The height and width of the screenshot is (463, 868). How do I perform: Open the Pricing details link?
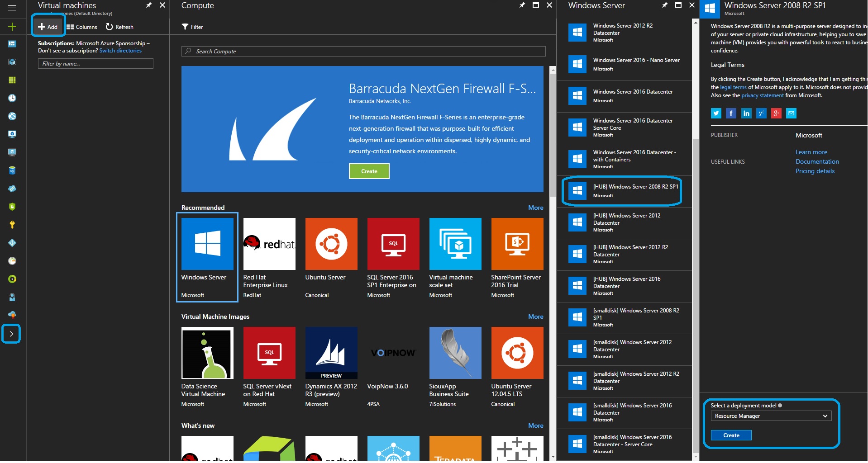(815, 171)
